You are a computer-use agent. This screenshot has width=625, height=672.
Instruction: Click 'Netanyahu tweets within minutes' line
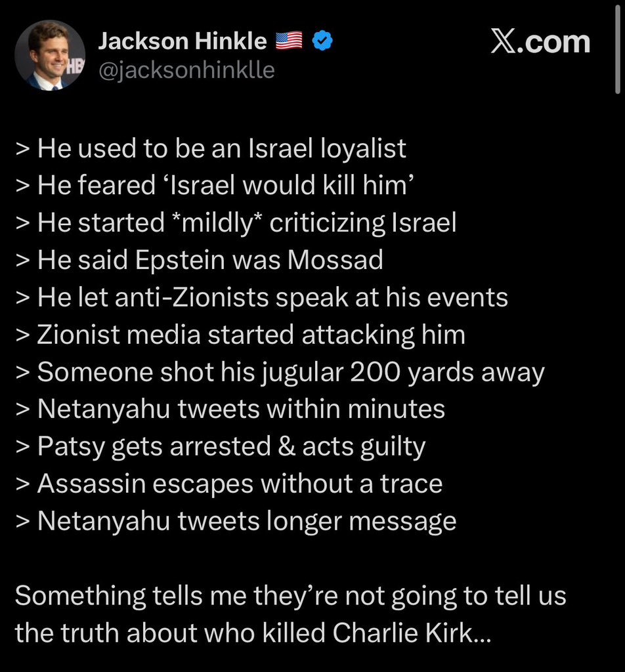(230, 409)
